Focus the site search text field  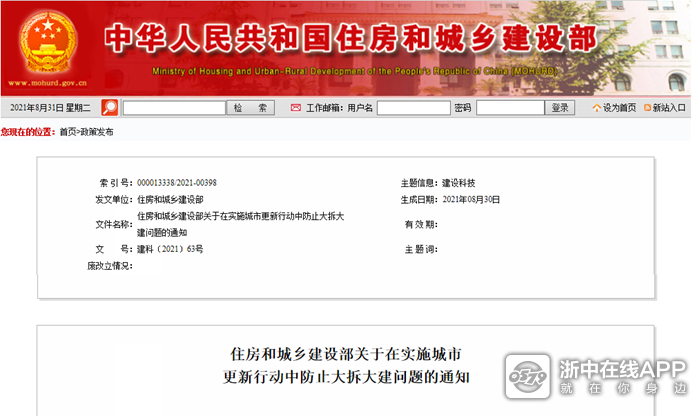click(x=174, y=108)
